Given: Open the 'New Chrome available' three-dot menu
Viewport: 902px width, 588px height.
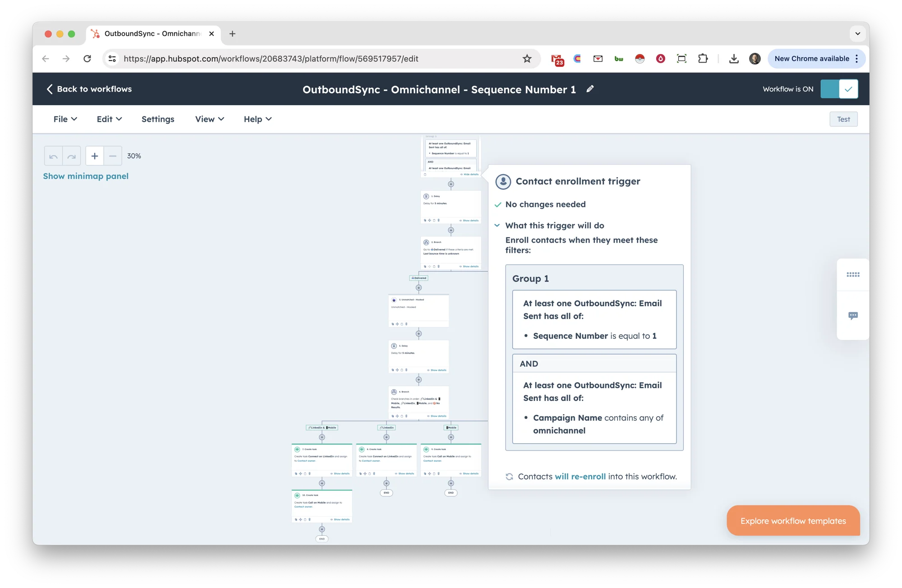Looking at the screenshot, I should [x=856, y=58].
